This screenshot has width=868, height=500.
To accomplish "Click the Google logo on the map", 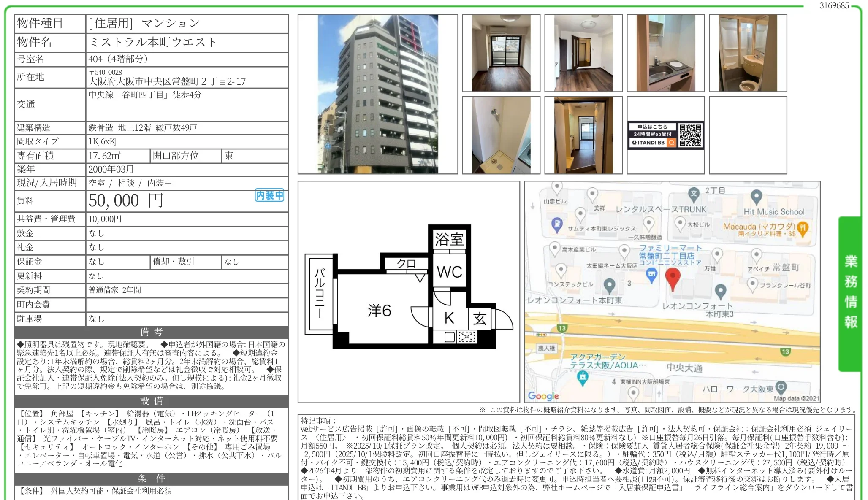I will (x=544, y=396).
